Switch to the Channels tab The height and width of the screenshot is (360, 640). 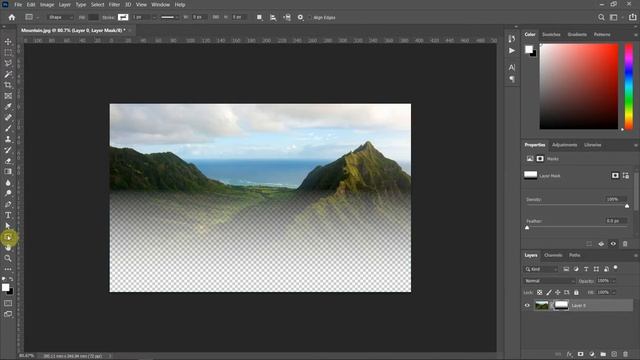pyautogui.click(x=553, y=255)
